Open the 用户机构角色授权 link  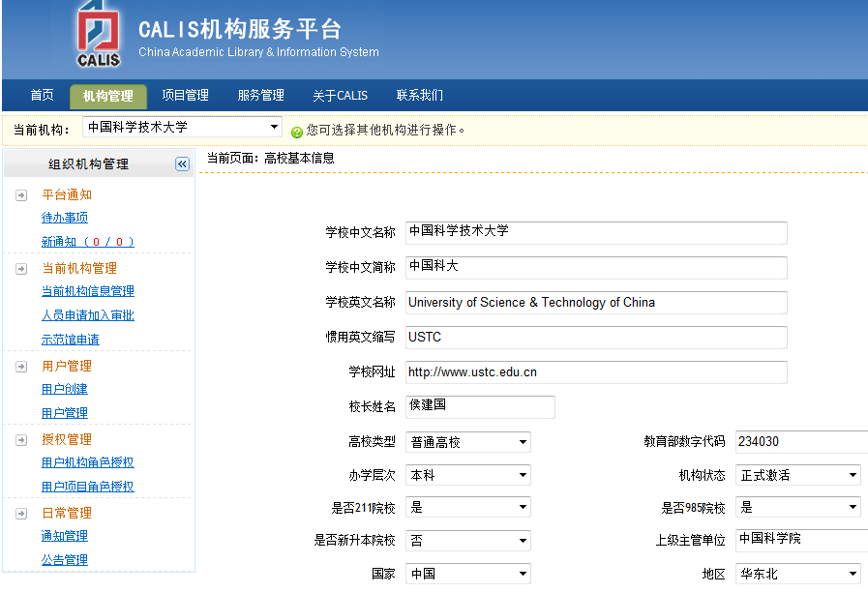[x=88, y=462]
